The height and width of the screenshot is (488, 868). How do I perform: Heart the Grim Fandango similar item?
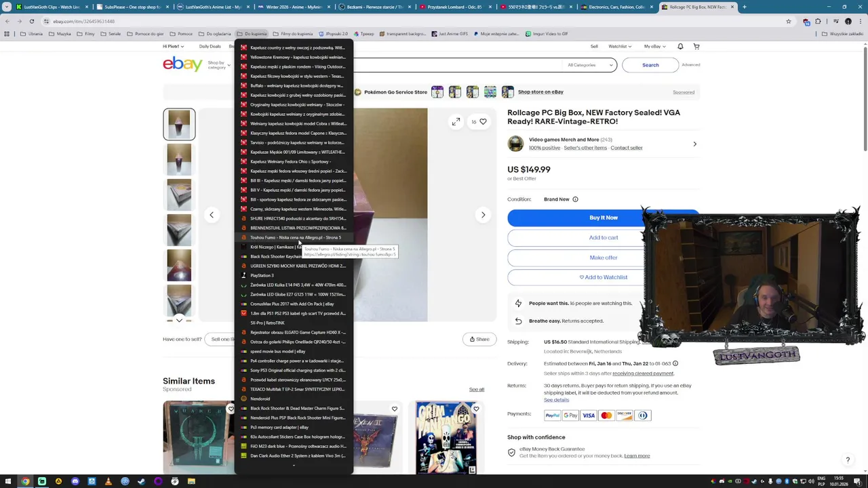coord(475,409)
